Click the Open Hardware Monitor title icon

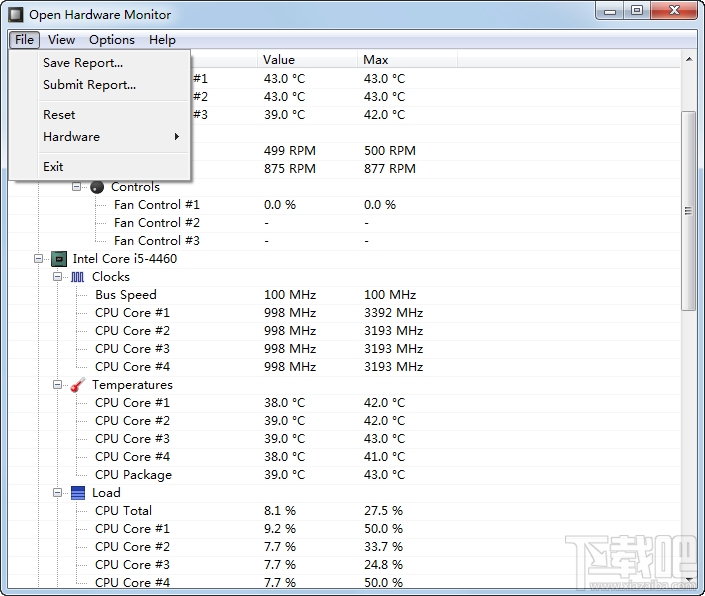(x=16, y=14)
